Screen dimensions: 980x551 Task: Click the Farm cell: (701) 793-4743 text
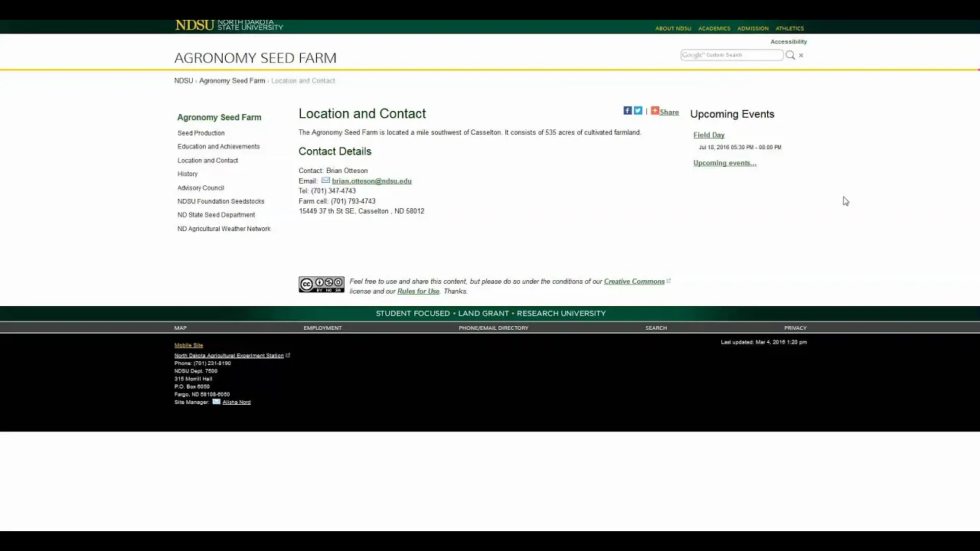tap(337, 201)
